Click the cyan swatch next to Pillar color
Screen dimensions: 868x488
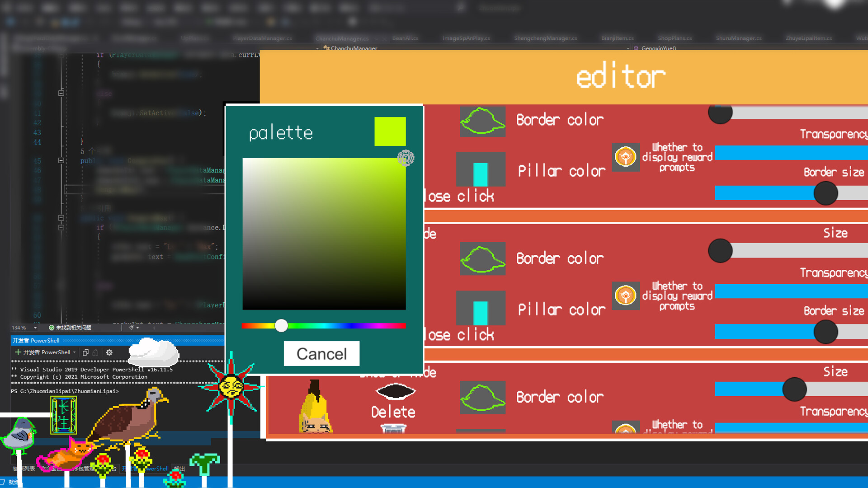tap(481, 170)
